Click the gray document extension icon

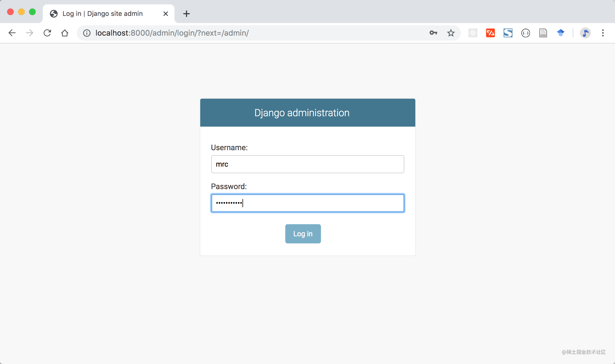pyautogui.click(x=543, y=33)
